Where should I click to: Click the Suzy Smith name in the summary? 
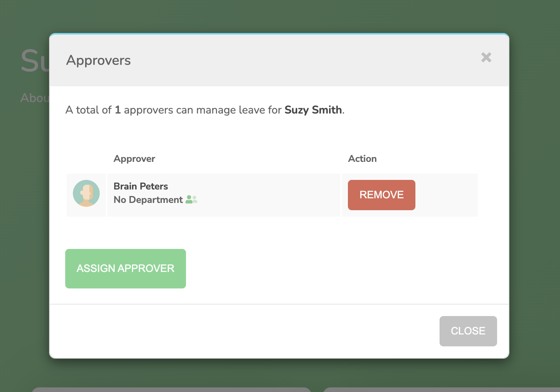(313, 110)
